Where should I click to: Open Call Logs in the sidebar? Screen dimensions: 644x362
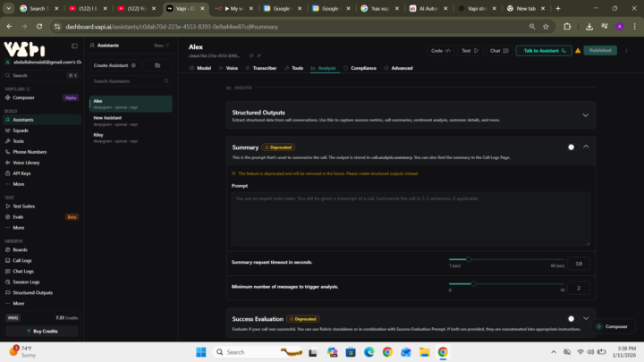[21, 260]
